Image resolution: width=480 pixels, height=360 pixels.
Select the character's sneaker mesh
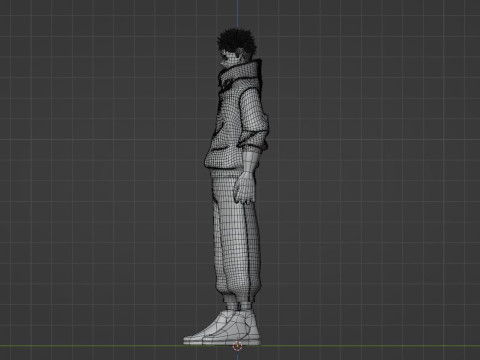coord(222,328)
